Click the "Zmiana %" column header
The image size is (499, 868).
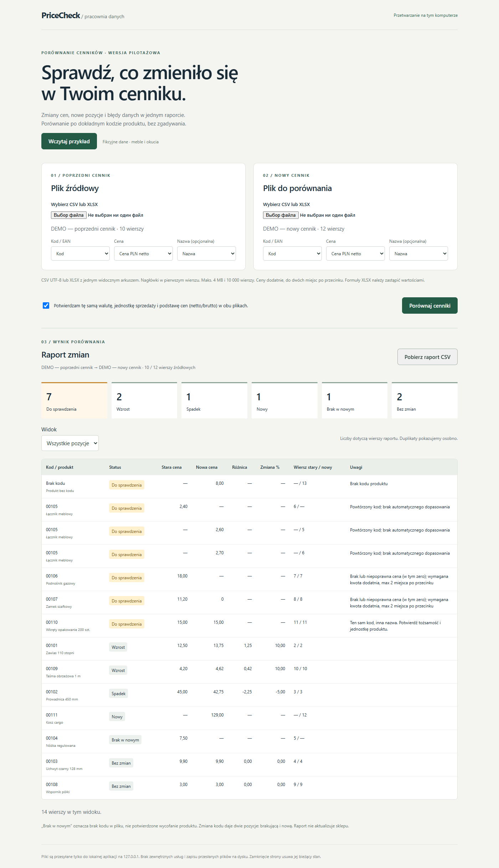tap(270, 467)
